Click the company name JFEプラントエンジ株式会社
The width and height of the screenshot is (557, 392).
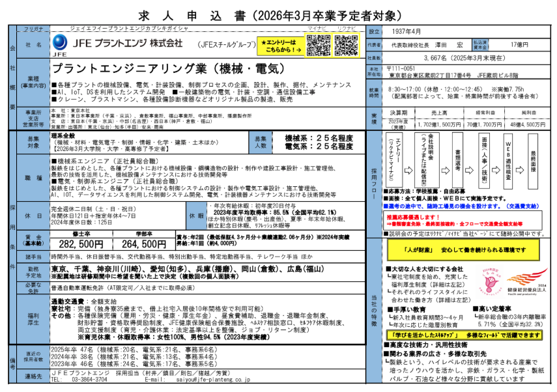[127, 44]
